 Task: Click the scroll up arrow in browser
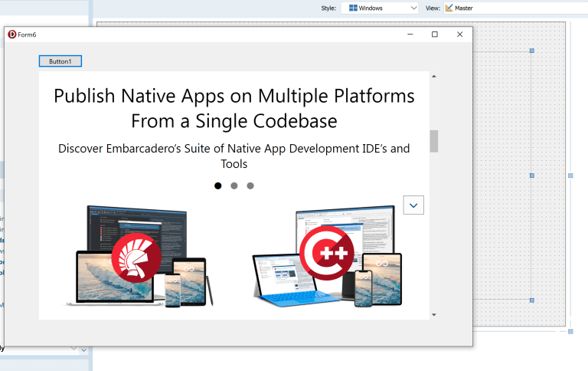pos(433,77)
